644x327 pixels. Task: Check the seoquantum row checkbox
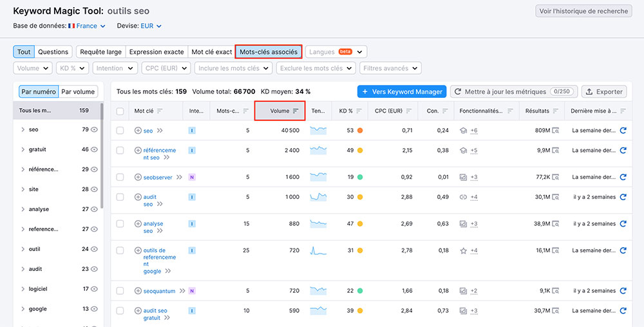pyautogui.click(x=120, y=291)
